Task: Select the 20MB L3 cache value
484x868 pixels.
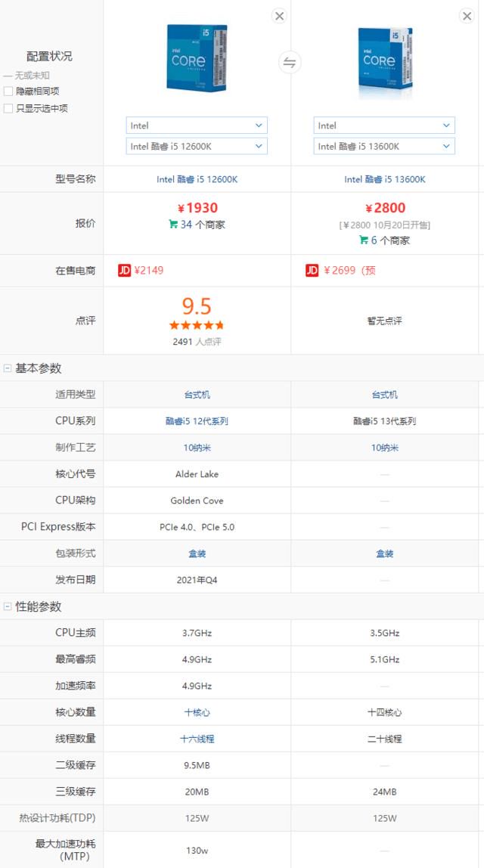Action: click(x=197, y=792)
